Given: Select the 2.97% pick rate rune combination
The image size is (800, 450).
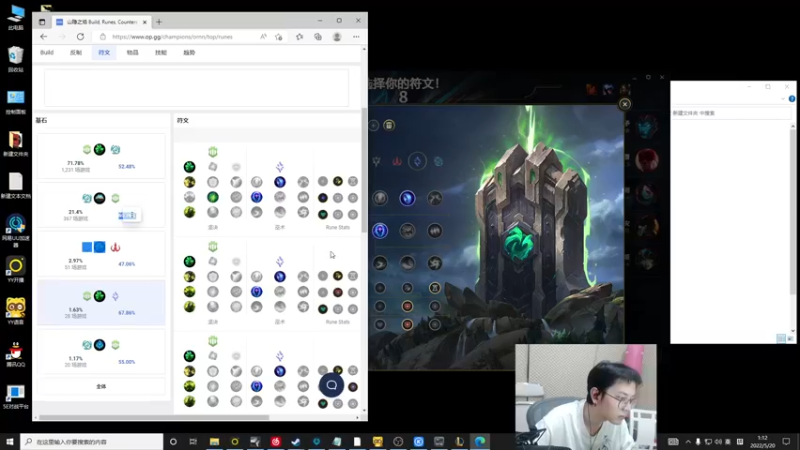Looking at the screenshot, I should (101, 254).
